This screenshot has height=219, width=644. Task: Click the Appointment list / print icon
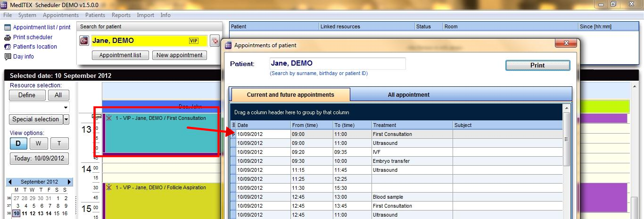pos(8,27)
